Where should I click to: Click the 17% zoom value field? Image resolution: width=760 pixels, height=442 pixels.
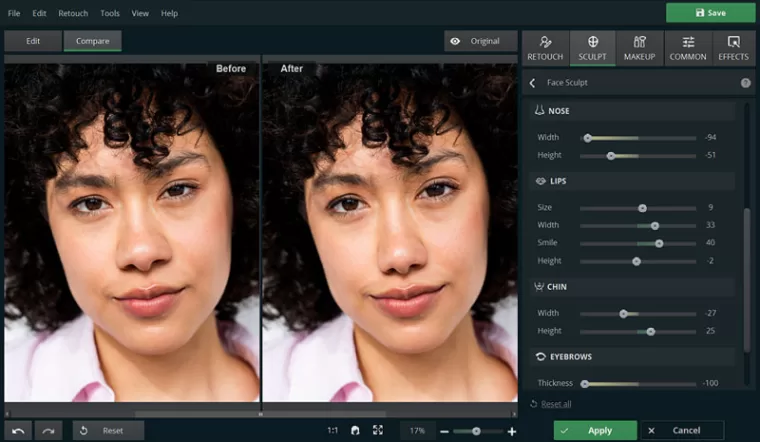[x=417, y=430]
